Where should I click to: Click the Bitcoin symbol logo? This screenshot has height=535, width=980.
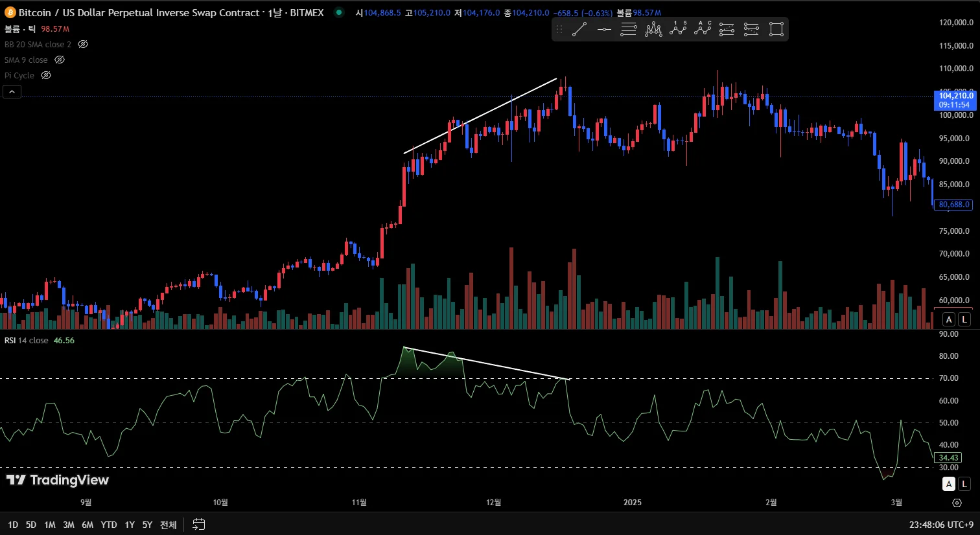(10, 12)
